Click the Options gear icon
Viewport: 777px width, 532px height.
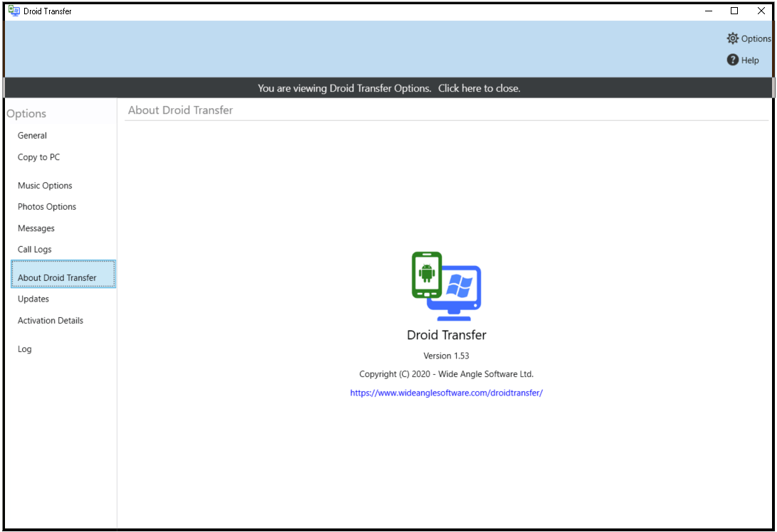pos(732,38)
